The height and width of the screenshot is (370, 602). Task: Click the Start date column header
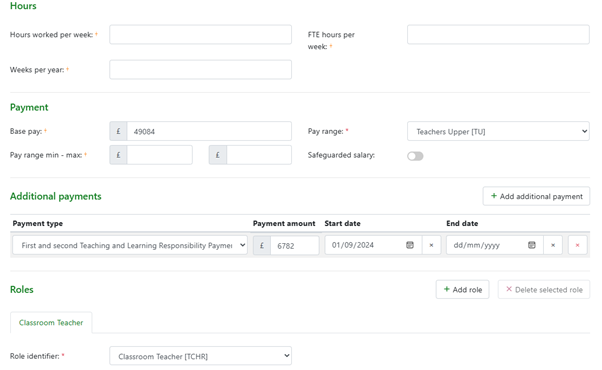342,223
